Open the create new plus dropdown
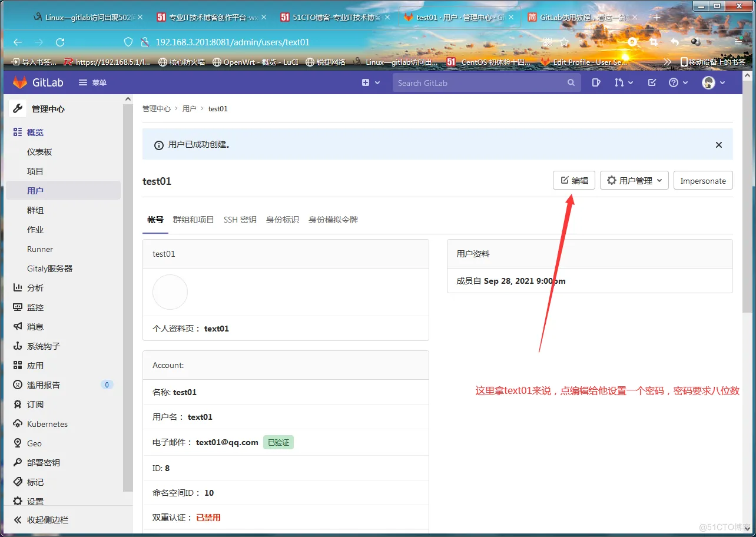 [370, 83]
